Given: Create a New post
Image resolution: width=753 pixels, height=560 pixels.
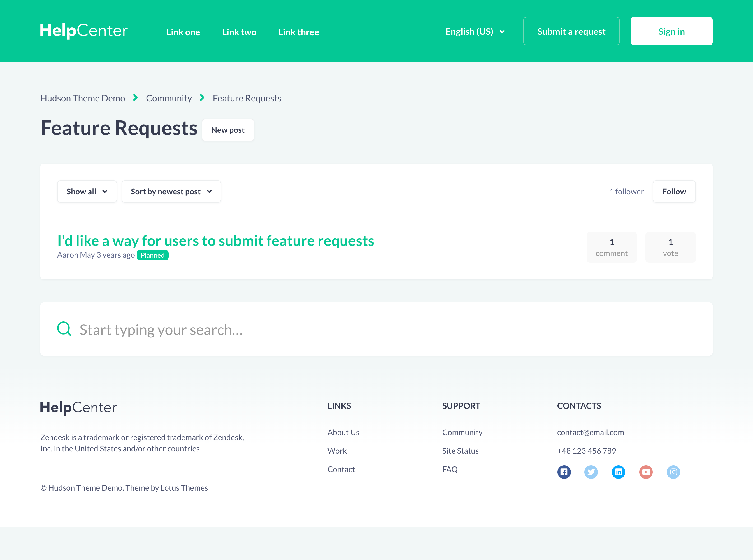Looking at the screenshot, I should coord(227,130).
